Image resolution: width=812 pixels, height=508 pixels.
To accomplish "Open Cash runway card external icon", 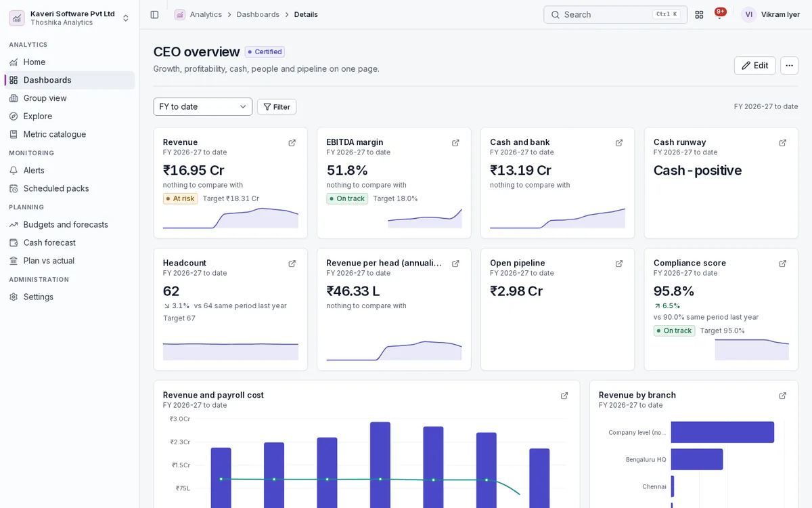I will [783, 143].
